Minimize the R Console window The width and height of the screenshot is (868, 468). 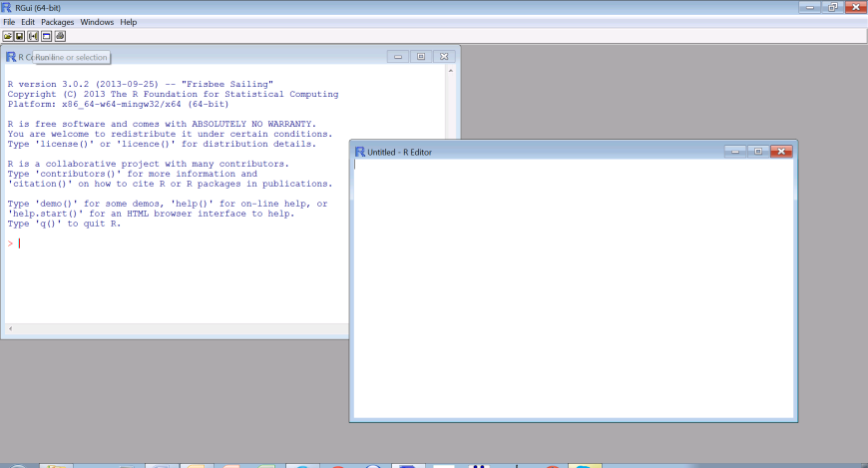pos(398,57)
